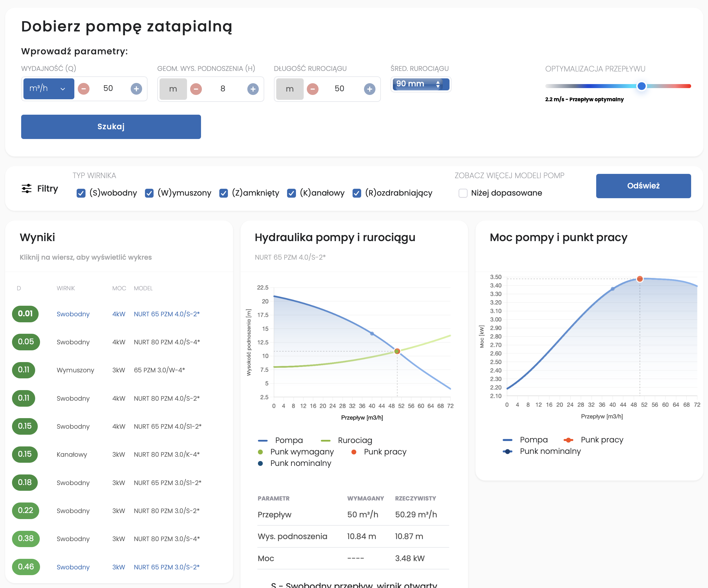Click minus icon for długość rurociągu
The image size is (708, 588).
[x=313, y=89]
